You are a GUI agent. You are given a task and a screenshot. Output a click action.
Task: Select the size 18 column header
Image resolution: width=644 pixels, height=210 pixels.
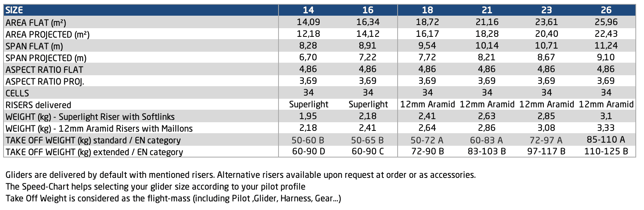pos(427,10)
